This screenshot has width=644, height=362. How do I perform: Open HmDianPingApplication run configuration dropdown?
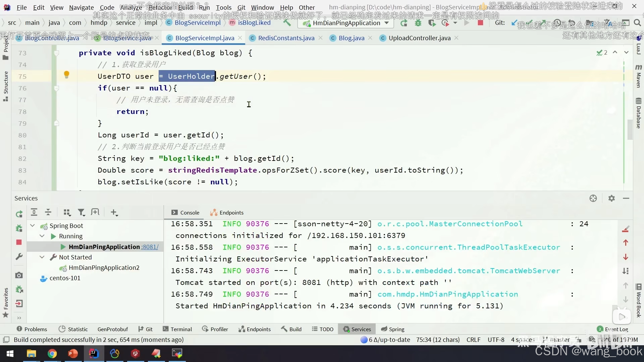(346, 23)
